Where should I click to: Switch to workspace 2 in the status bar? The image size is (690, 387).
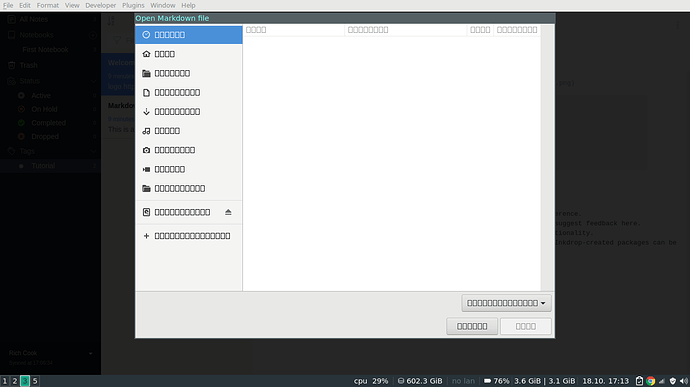(15, 381)
